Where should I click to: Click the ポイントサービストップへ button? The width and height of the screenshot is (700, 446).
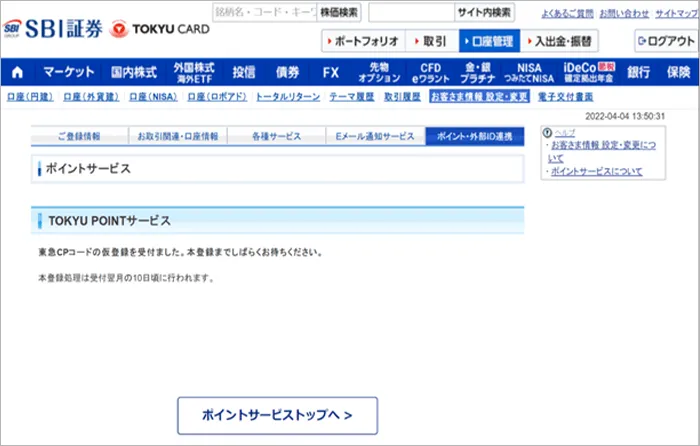coord(277,413)
